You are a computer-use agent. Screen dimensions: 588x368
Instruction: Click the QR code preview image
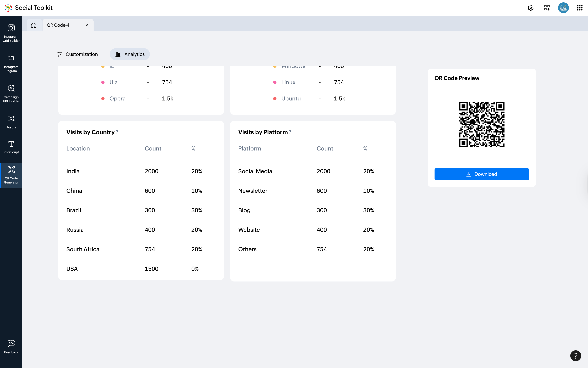[x=481, y=124]
